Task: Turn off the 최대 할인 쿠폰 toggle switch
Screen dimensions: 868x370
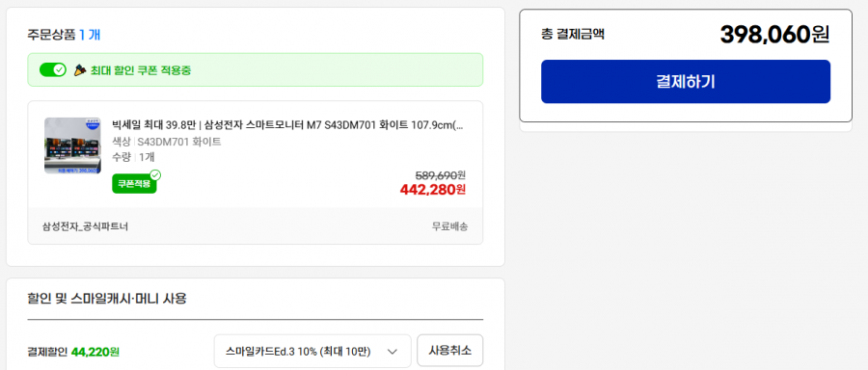Action: coord(53,69)
